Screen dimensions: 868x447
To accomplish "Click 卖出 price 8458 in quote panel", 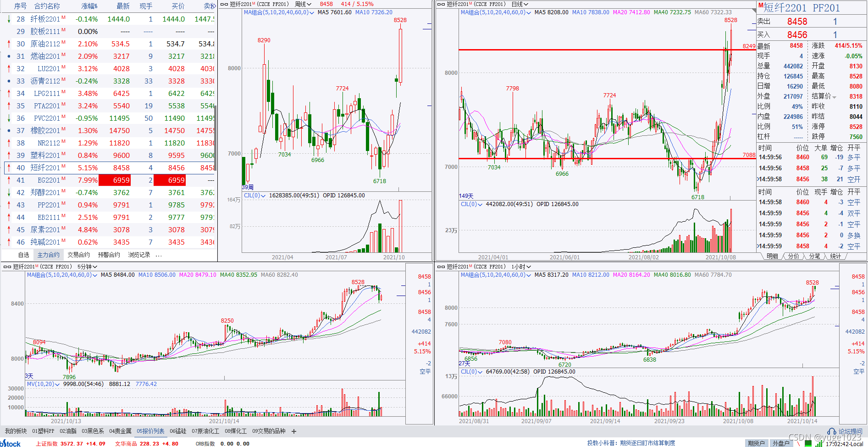I will [x=797, y=22].
